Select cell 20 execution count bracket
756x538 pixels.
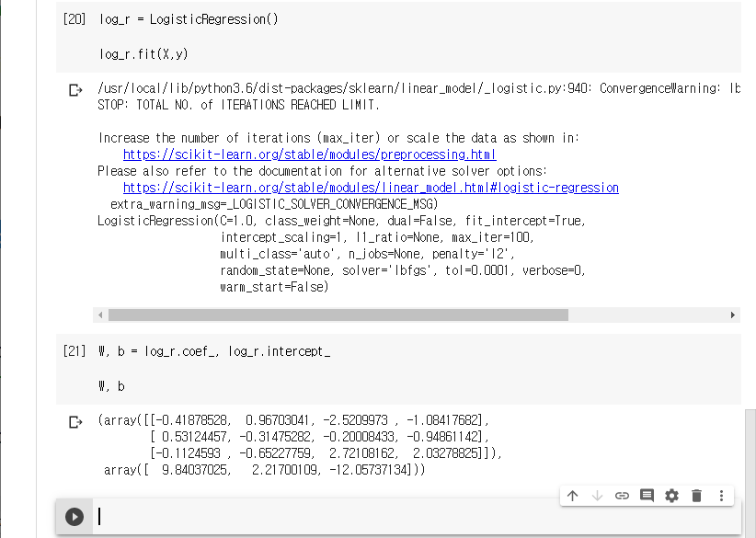tap(74, 19)
